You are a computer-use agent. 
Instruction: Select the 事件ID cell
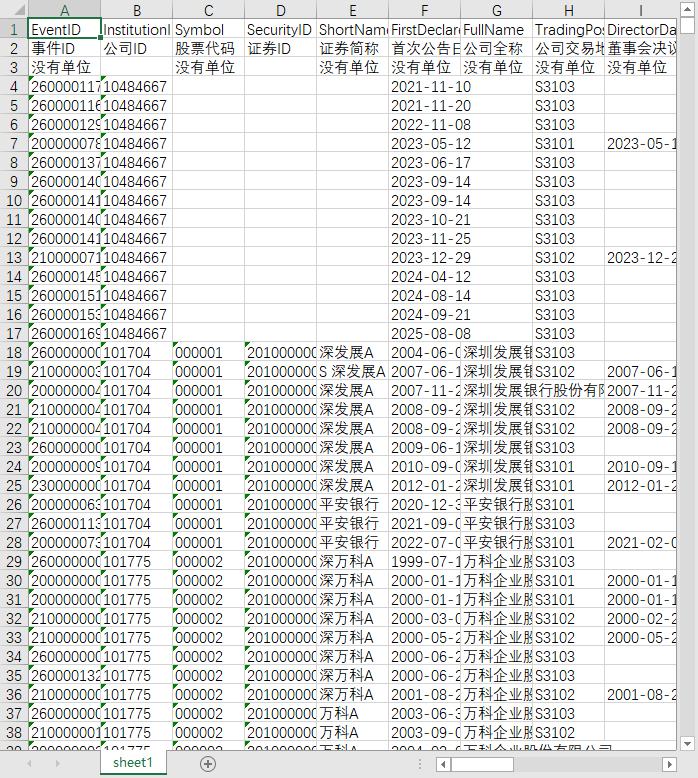[64, 48]
